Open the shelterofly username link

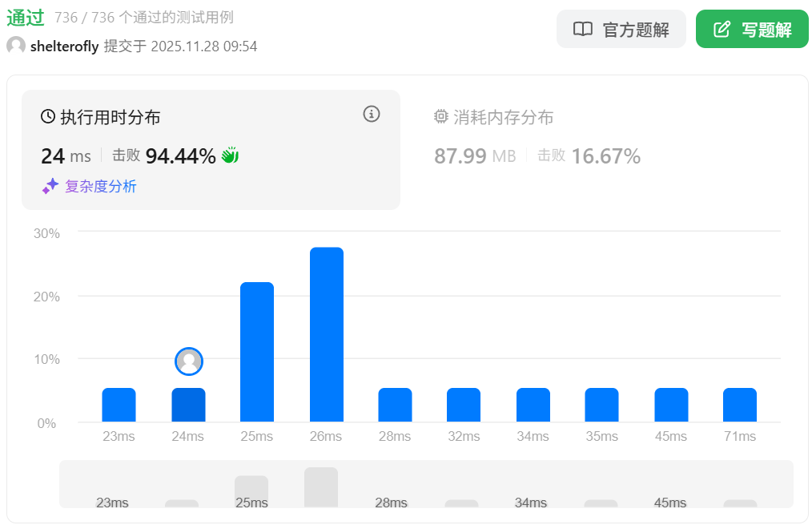pos(64,46)
